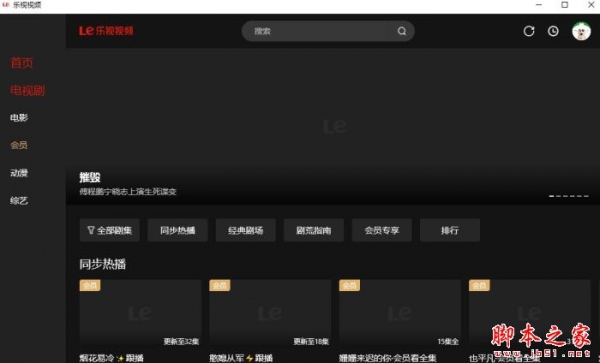This screenshot has height=363, width=600.
Task: Open 电影 section in sidebar
Action: pyautogui.click(x=19, y=118)
